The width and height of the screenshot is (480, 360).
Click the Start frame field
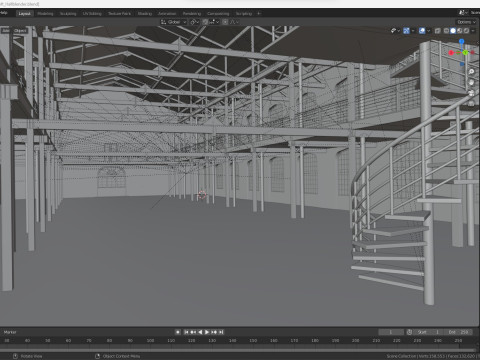428,332
